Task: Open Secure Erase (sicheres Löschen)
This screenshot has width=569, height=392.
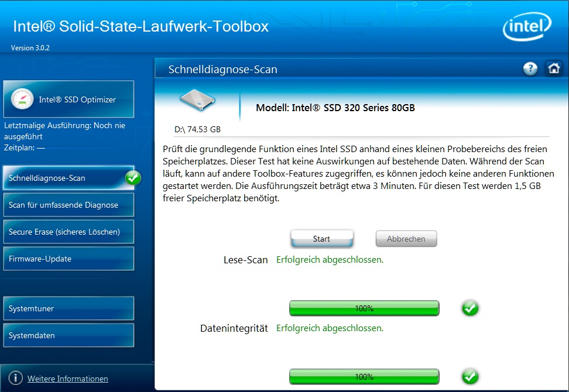Action: point(68,232)
